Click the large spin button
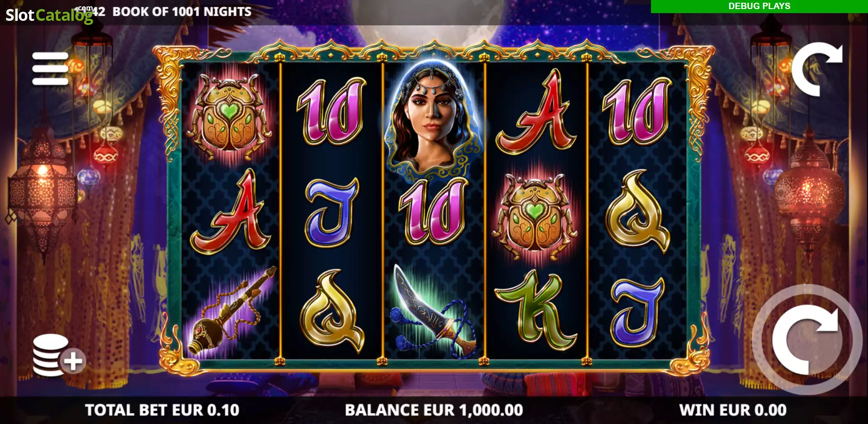868x424 pixels. (807, 339)
